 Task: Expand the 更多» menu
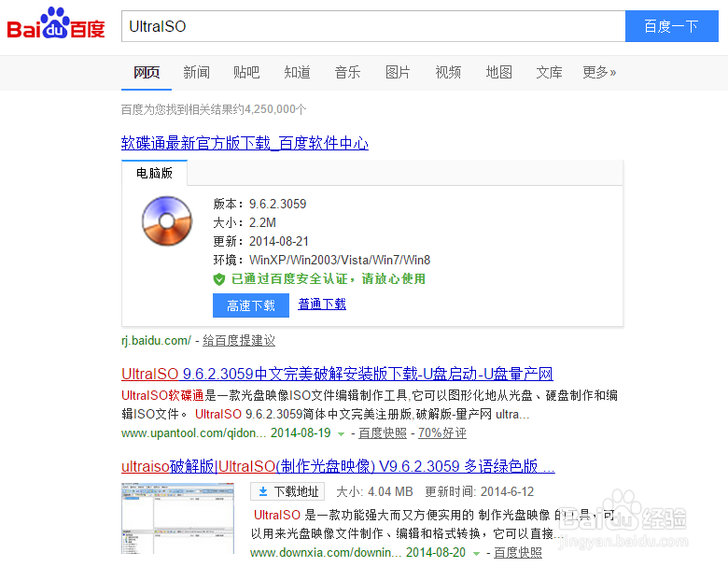(599, 73)
